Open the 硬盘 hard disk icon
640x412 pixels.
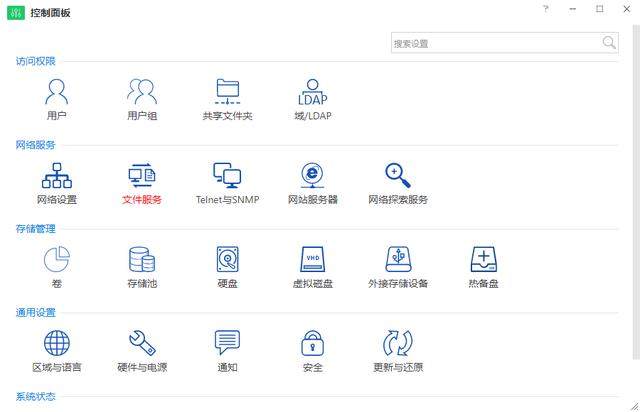point(227,260)
